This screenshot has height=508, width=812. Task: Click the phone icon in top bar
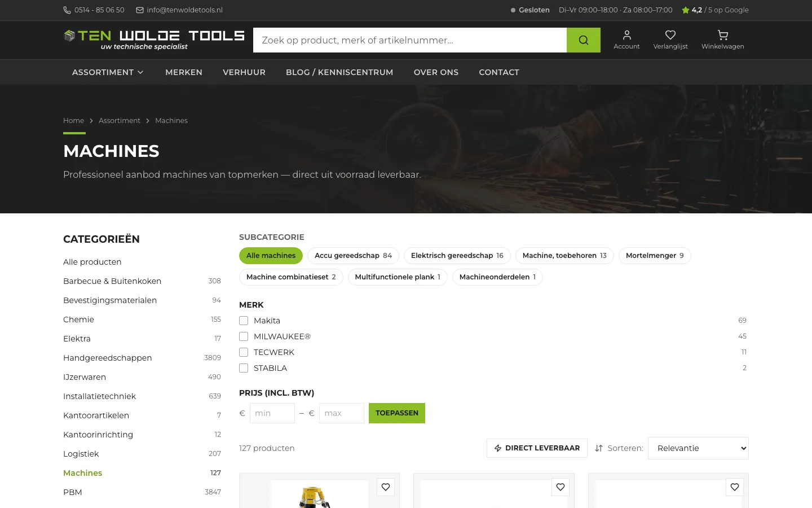[x=67, y=10]
